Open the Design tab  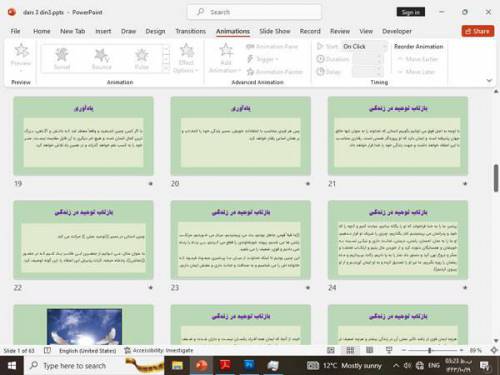pos(155,31)
